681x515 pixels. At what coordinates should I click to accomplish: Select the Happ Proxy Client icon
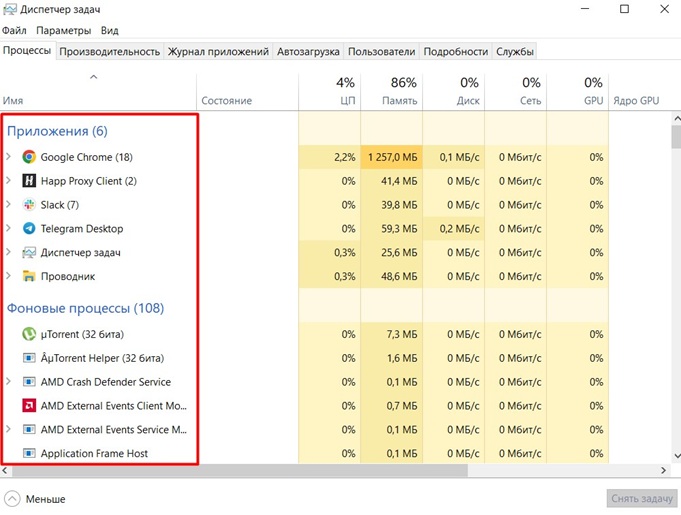tap(29, 181)
